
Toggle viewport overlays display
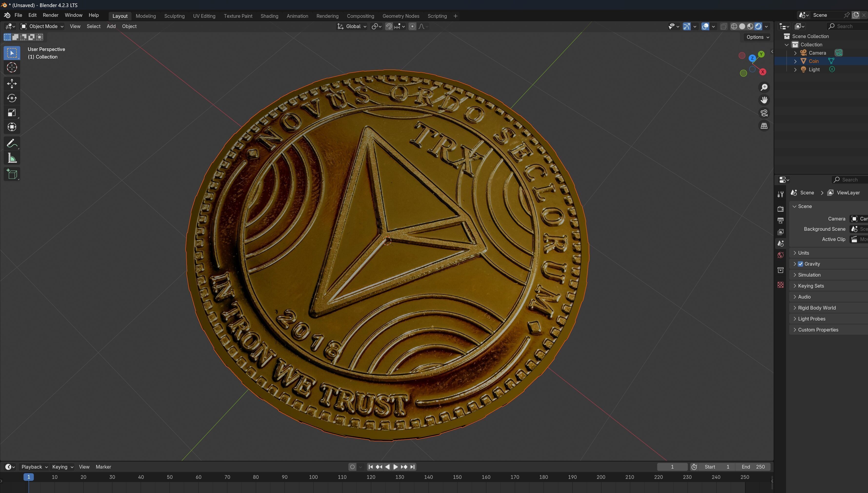[705, 26]
